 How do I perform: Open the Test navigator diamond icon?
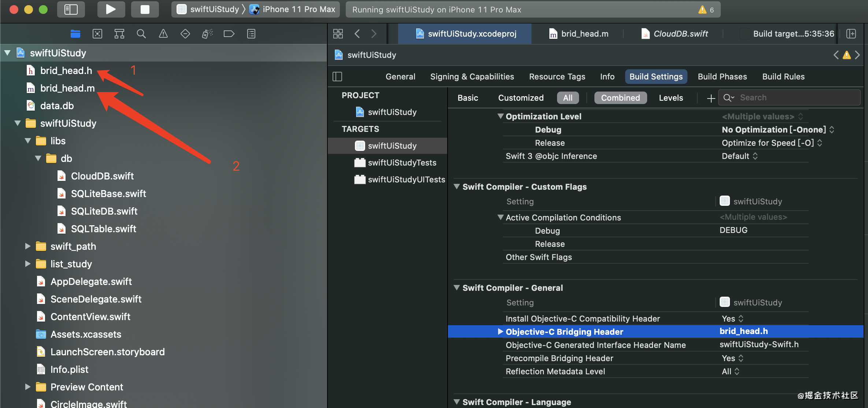(185, 34)
